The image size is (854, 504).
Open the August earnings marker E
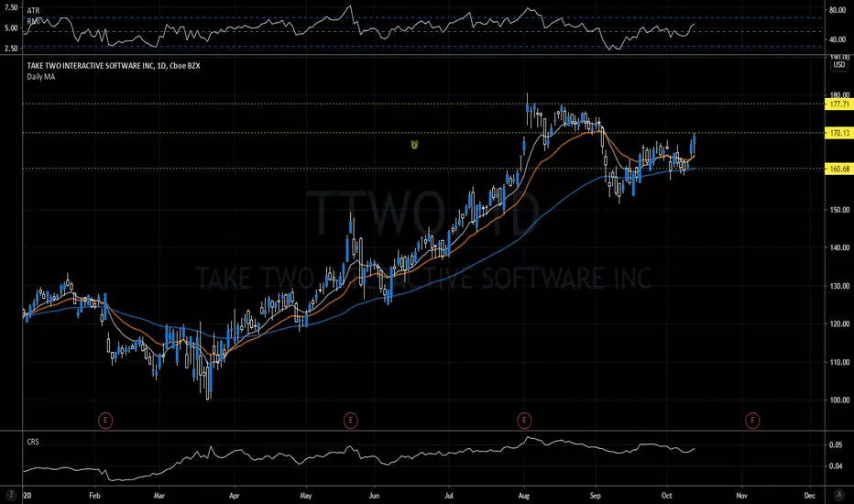pos(524,420)
